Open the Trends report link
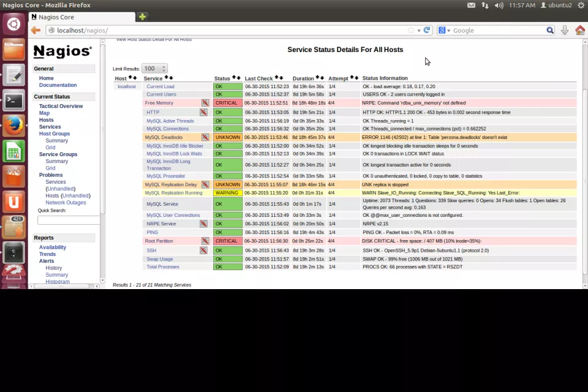The image size is (588, 392). [x=47, y=254]
